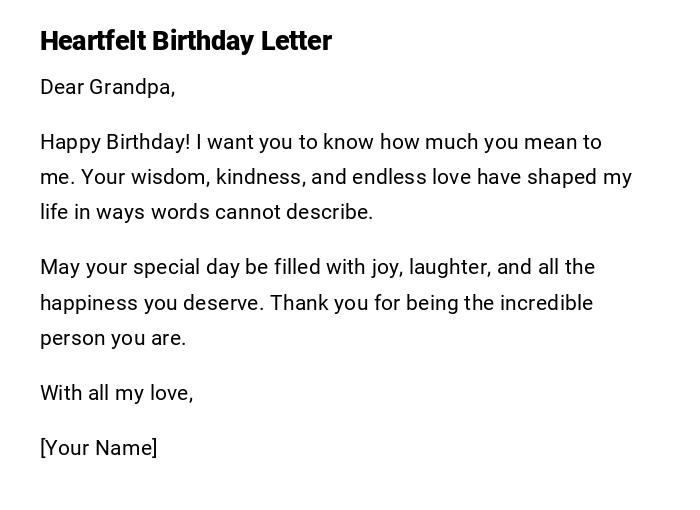Click the word "Grandpa" in the salutation
The height and width of the screenshot is (510, 700).
(x=131, y=87)
